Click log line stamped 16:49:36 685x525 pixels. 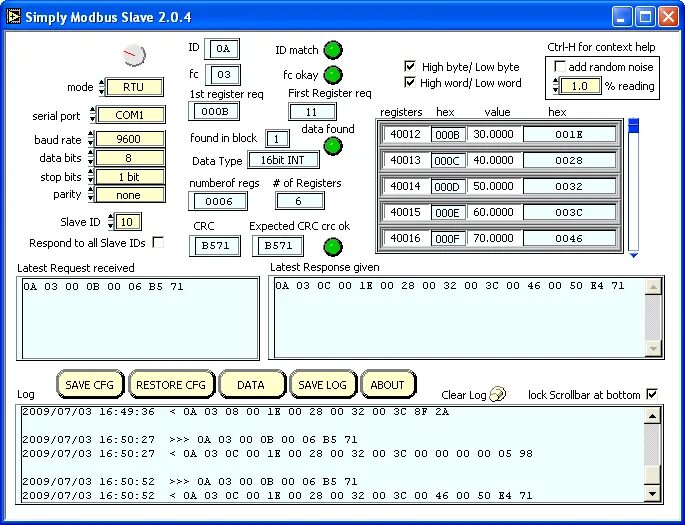point(236,412)
